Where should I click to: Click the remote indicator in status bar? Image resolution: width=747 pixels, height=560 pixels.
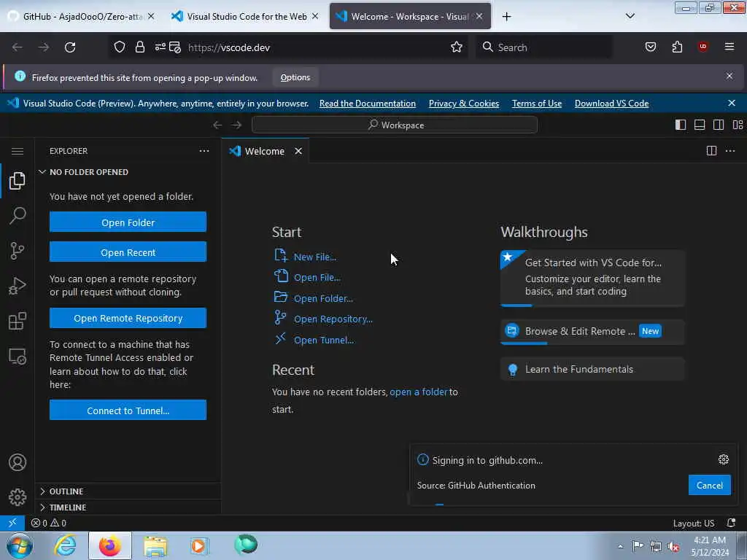point(12,523)
